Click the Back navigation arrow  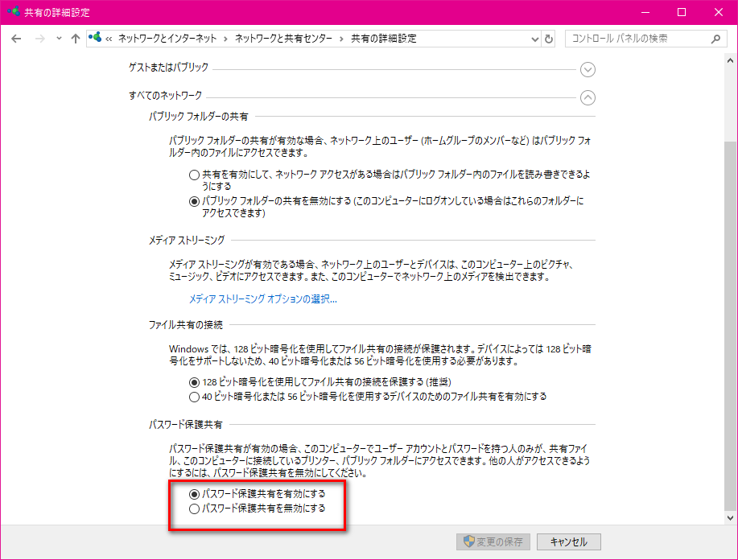[x=16, y=39]
